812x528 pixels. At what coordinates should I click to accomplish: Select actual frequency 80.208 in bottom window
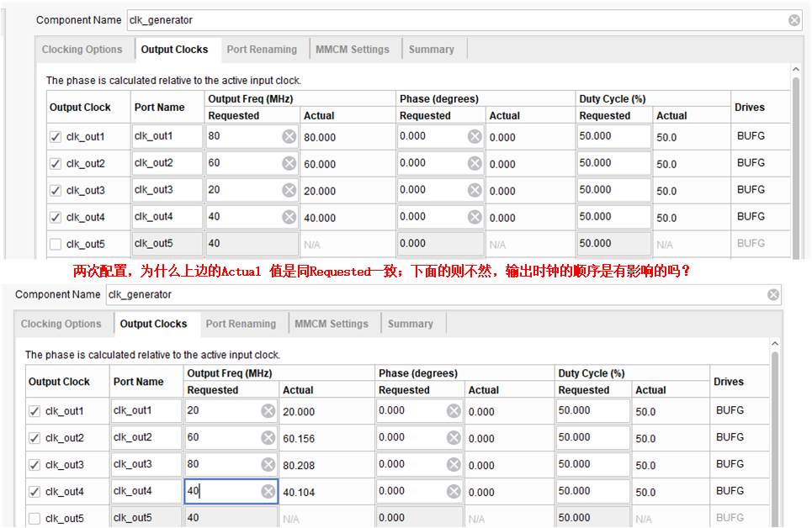tap(299, 466)
